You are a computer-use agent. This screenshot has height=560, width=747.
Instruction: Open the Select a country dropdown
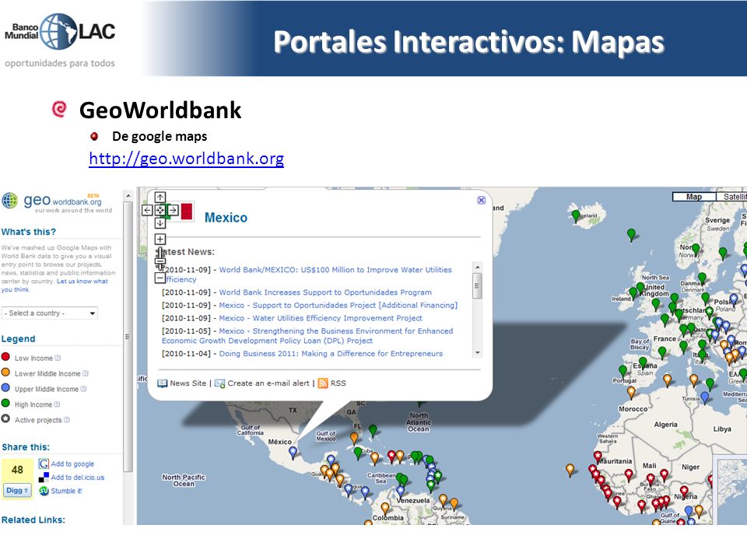click(x=50, y=313)
